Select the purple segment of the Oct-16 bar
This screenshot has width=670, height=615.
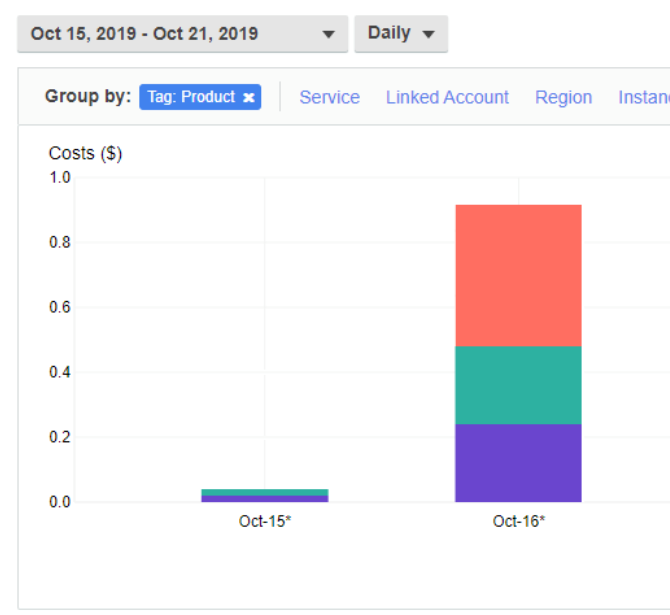tap(518, 463)
